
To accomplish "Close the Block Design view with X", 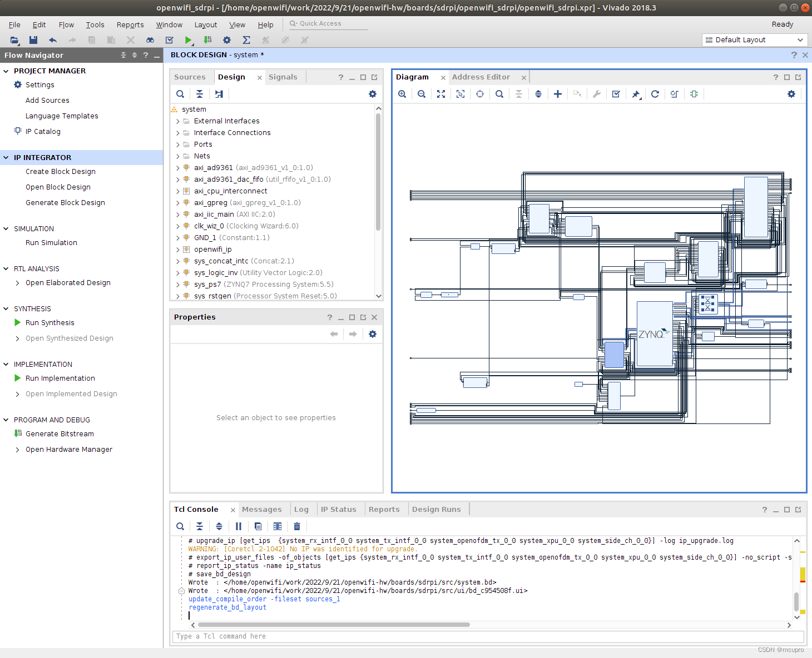I will 805,55.
